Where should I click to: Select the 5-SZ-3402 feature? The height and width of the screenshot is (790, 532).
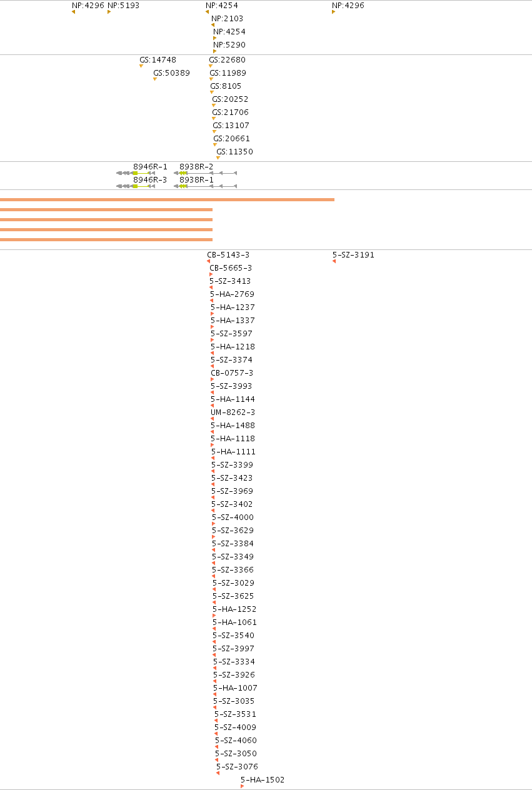[x=232, y=504]
